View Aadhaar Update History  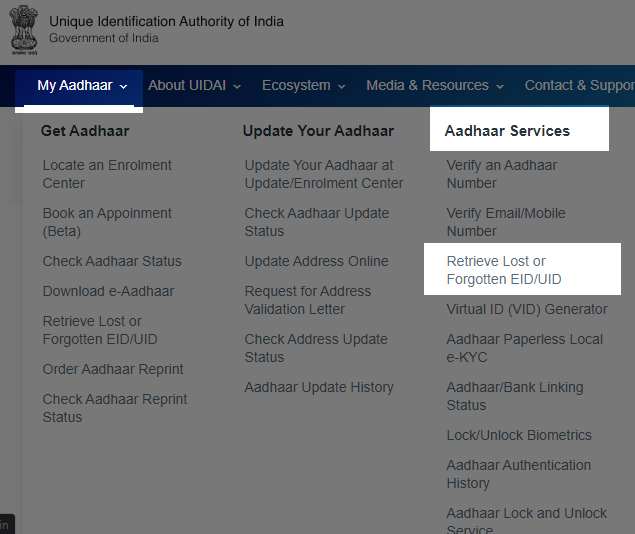click(x=319, y=387)
